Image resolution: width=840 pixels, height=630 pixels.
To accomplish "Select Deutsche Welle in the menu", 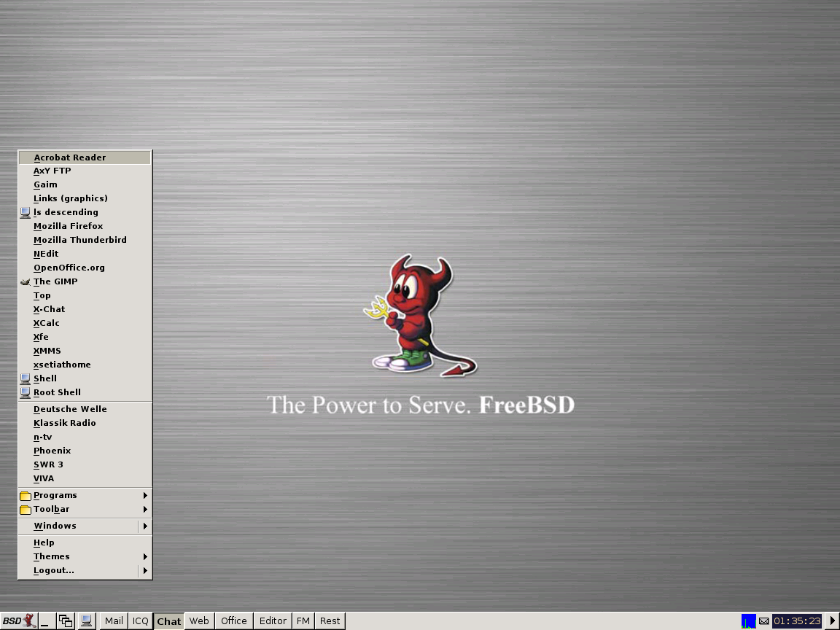I will point(85,410).
